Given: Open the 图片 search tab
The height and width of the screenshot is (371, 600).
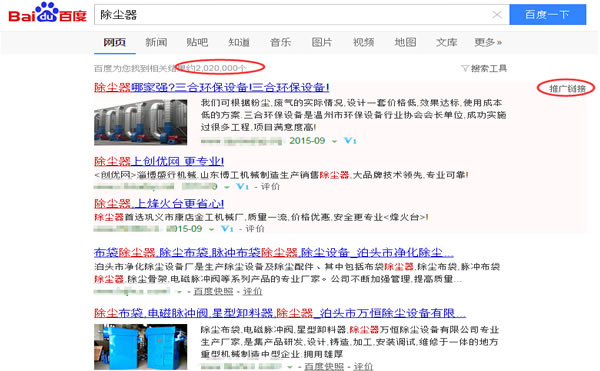Looking at the screenshot, I should pyautogui.click(x=322, y=42).
